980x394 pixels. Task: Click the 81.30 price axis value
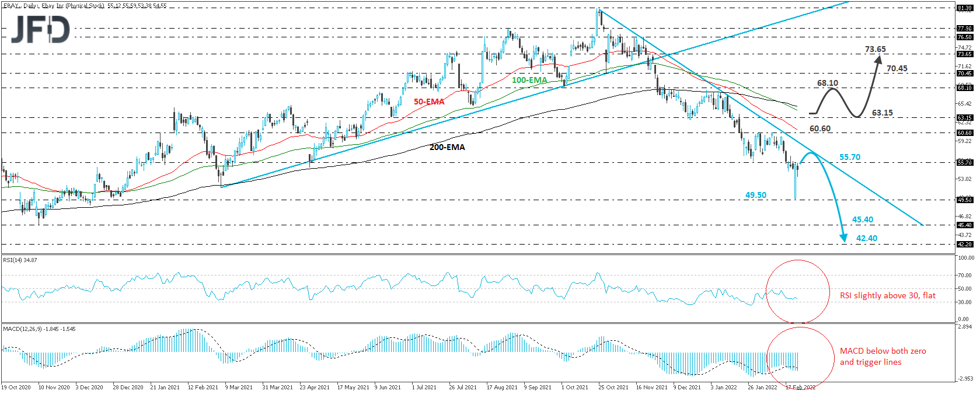[x=965, y=8]
